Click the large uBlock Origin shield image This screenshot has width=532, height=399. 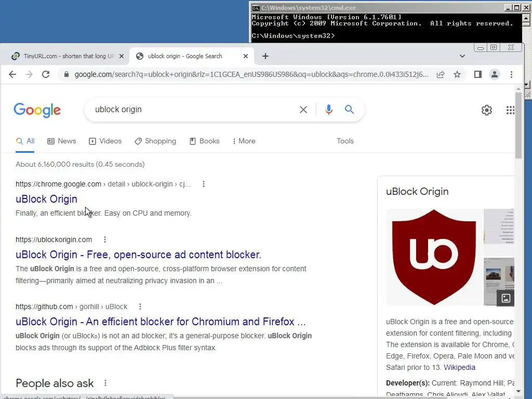click(434, 257)
